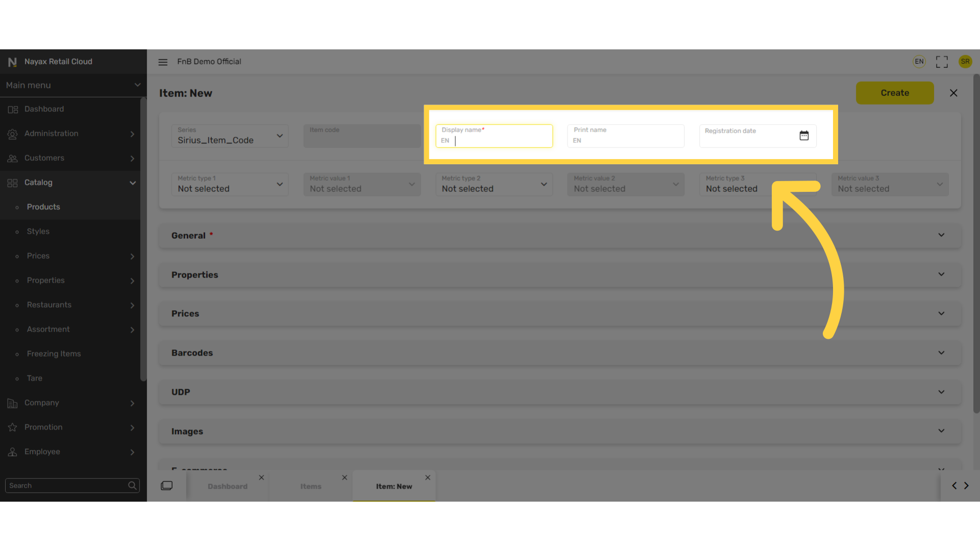Click the sidebar Search box
This screenshot has width=980, height=551.
[x=72, y=486]
